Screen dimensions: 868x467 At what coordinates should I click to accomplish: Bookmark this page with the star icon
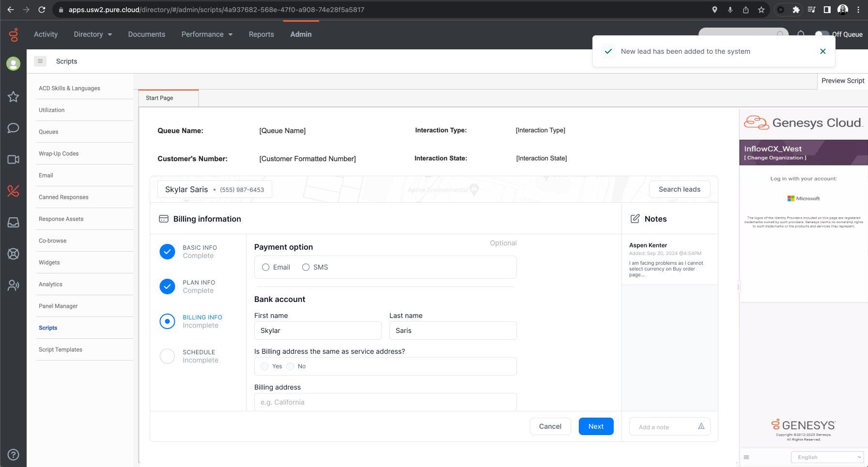click(761, 10)
